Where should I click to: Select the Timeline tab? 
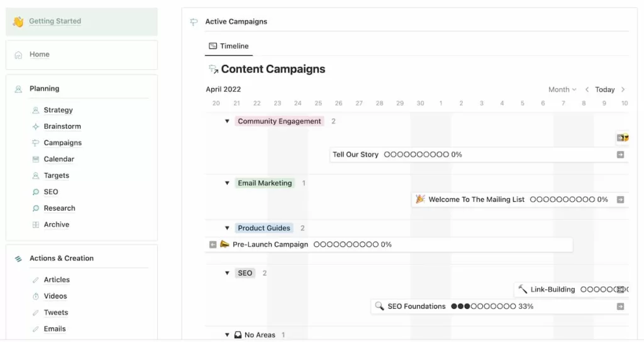click(229, 46)
